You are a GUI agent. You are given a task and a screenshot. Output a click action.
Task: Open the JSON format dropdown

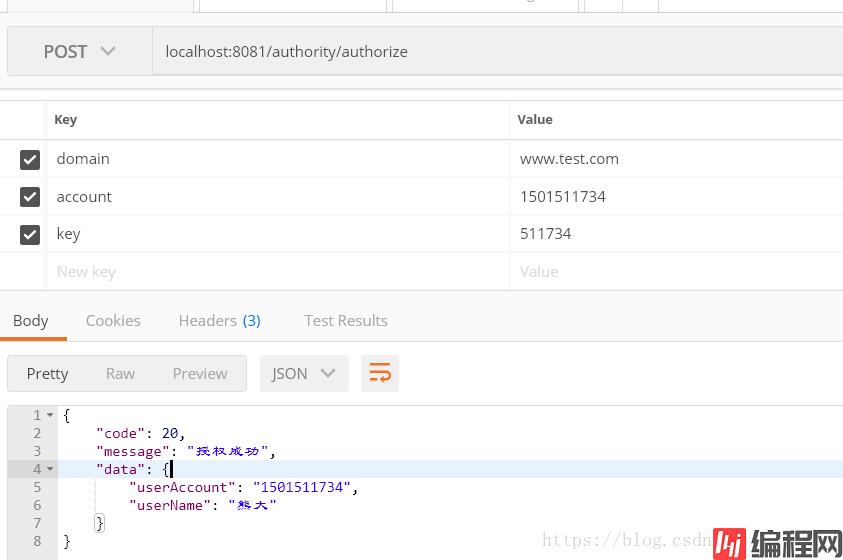click(304, 373)
